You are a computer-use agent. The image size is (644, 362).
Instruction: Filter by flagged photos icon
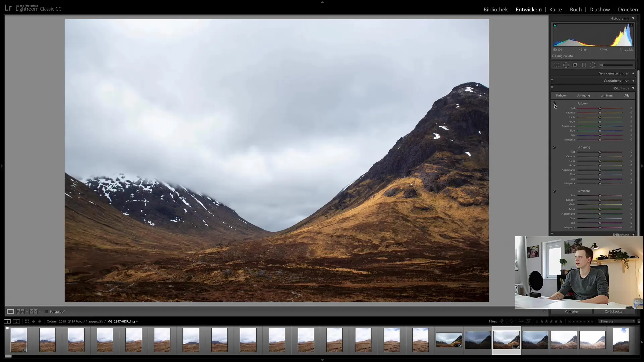[501, 321]
